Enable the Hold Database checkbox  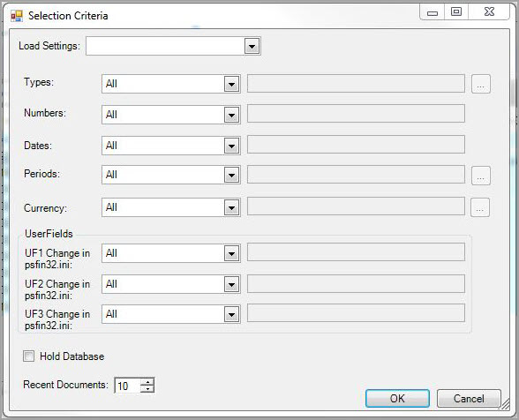coord(28,356)
